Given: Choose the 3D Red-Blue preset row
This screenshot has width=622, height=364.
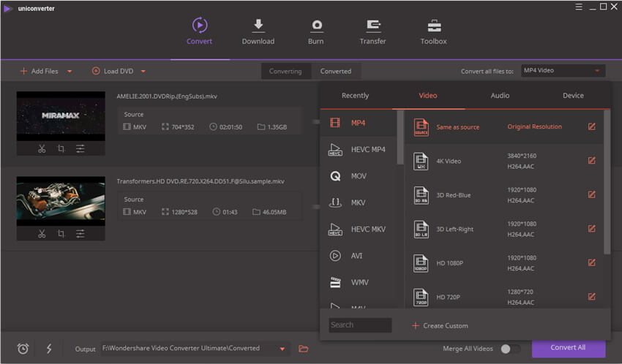Looking at the screenshot, I should click(x=503, y=195).
